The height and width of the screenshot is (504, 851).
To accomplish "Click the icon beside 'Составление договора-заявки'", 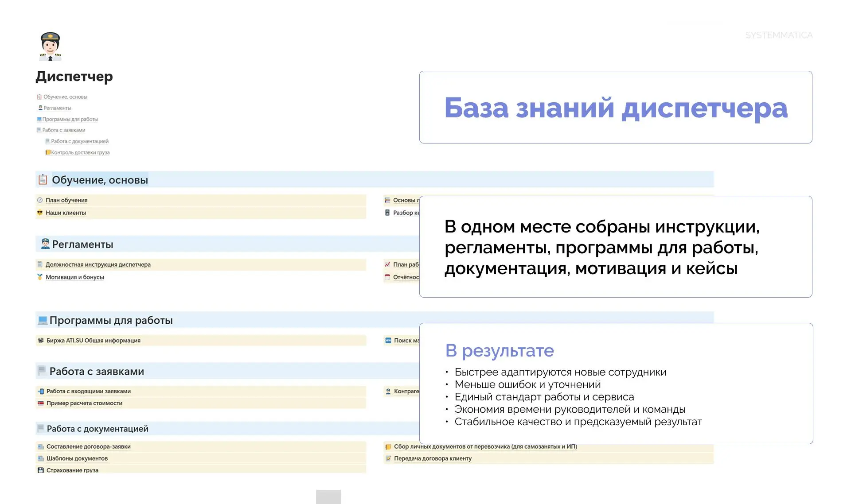I will click(x=40, y=447).
